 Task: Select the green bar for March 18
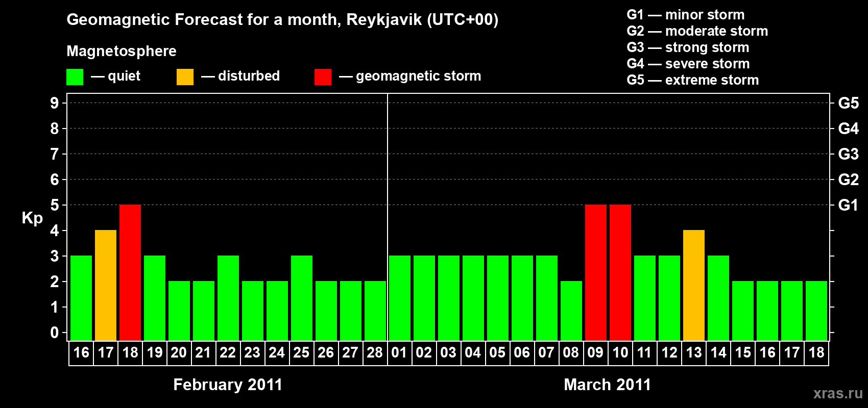pos(816,311)
